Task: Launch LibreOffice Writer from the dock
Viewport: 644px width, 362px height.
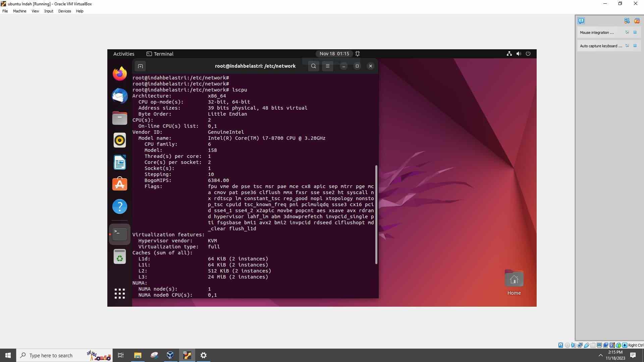Action: click(120, 163)
